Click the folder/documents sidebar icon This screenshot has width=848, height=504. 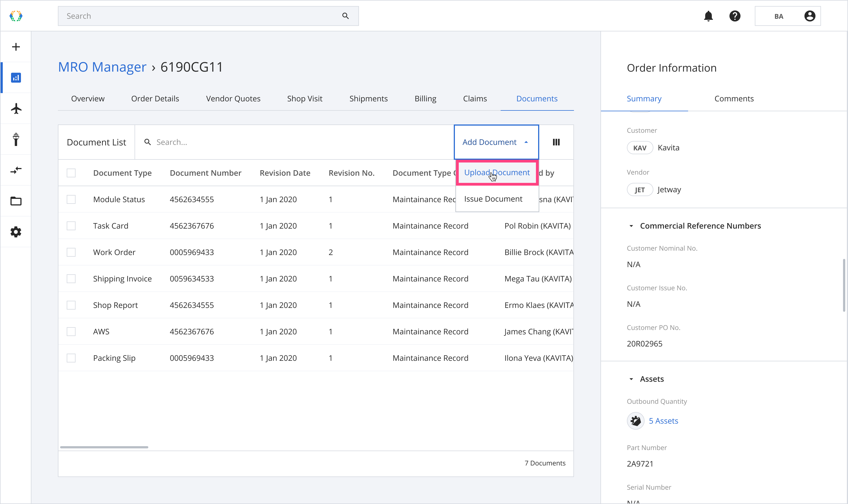coord(16,201)
